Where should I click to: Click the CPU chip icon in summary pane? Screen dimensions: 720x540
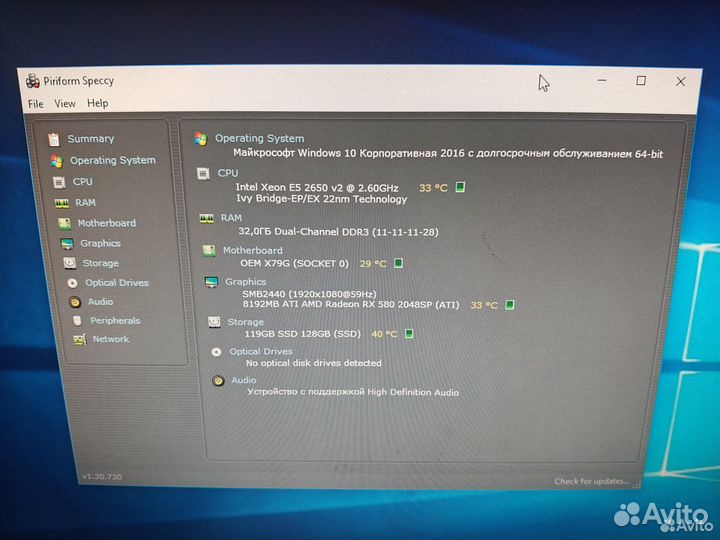[x=203, y=174]
